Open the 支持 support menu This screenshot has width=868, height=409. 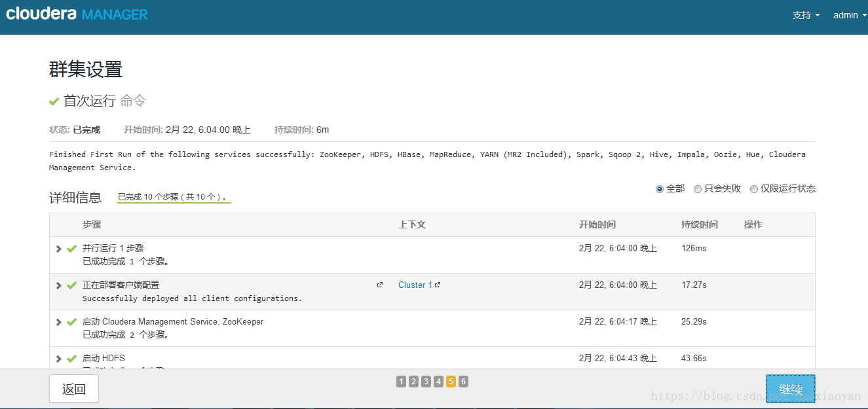click(x=806, y=15)
